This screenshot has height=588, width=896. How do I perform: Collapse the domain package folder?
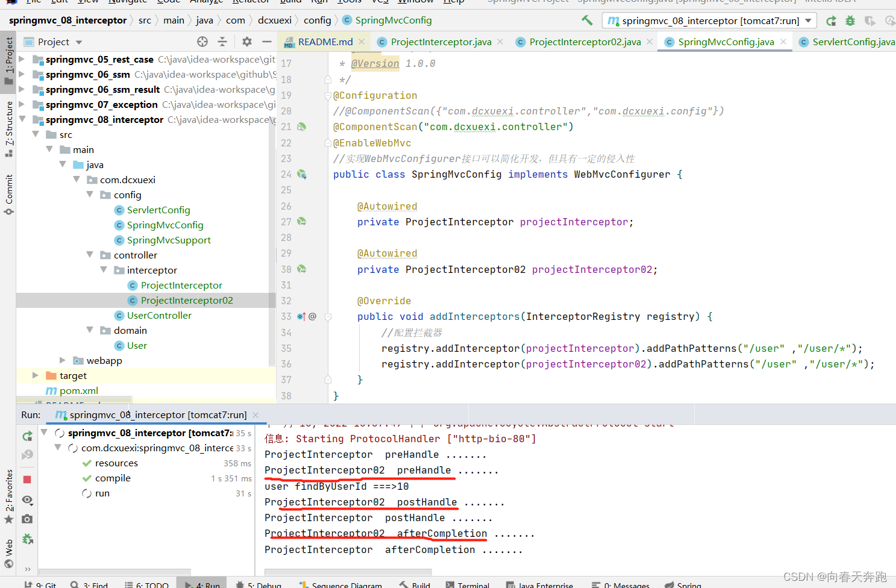(x=90, y=330)
